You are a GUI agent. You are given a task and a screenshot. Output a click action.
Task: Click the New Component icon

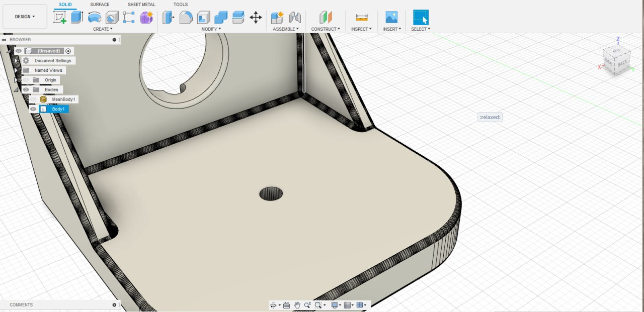pyautogui.click(x=277, y=18)
